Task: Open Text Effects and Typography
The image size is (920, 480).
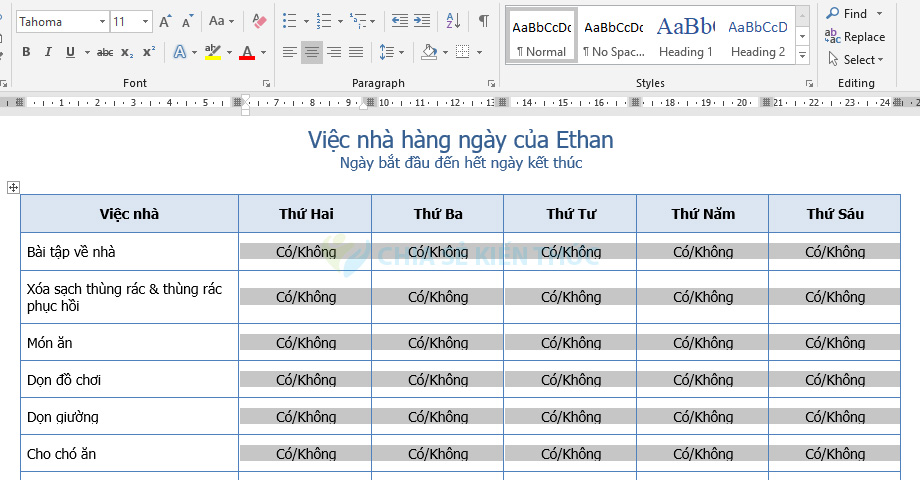Action: click(x=180, y=52)
